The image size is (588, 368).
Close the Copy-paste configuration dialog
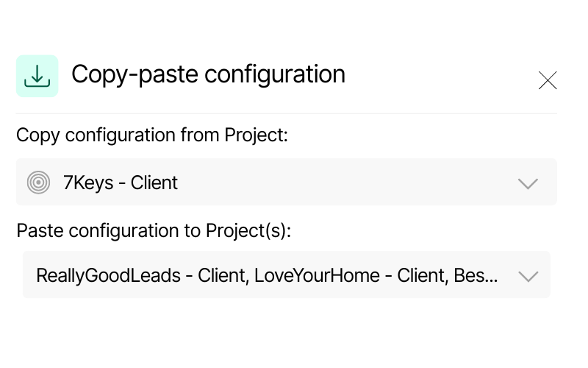(548, 80)
